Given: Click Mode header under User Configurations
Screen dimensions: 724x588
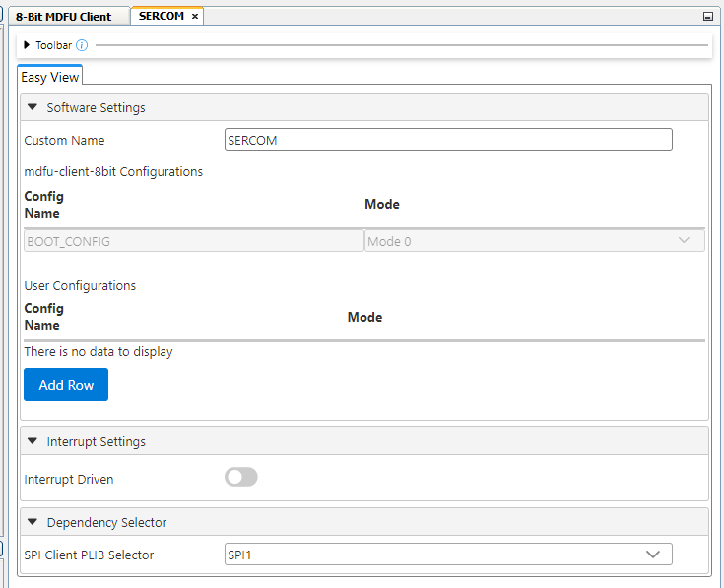Looking at the screenshot, I should pyautogui.click(x=364, y=317).
